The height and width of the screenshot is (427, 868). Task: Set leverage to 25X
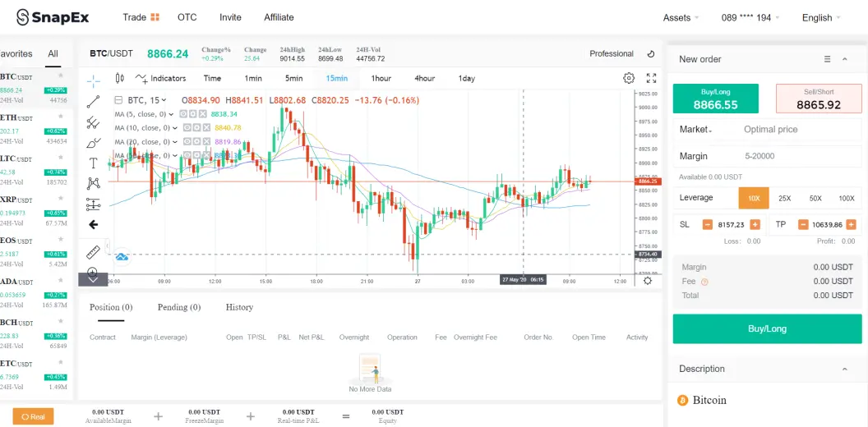[784, 198]
